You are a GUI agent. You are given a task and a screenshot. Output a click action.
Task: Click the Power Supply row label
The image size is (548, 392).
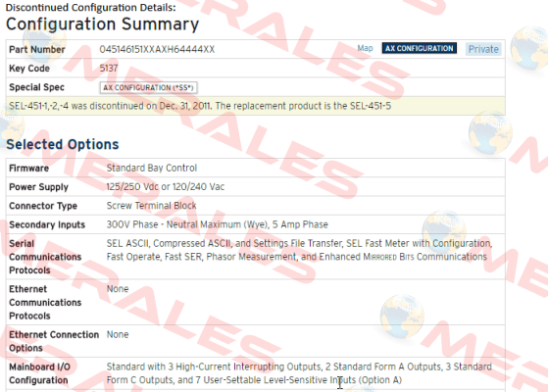coord(39,187)
